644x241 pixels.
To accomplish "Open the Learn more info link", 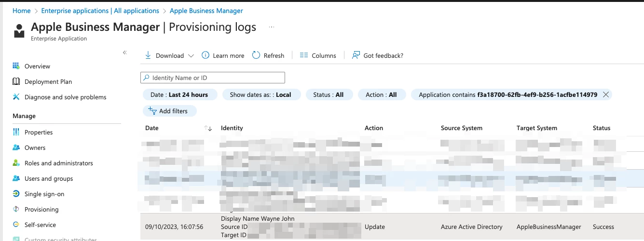I will [x=223, y=55].
